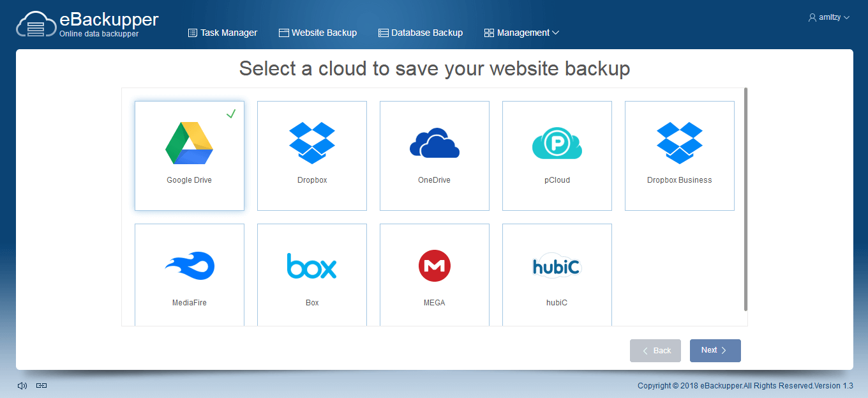
Task: Open Database Backup menu
Action: (x=421, y=33)
